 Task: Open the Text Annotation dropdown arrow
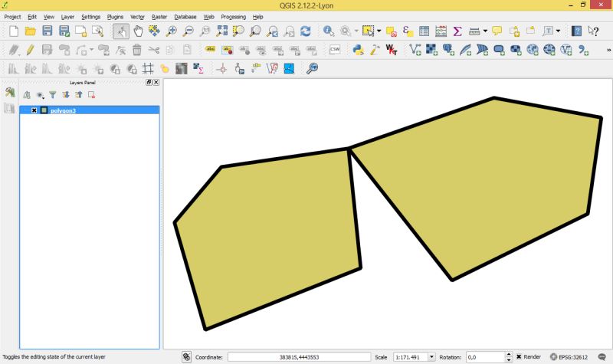click(x=558, y=31)
